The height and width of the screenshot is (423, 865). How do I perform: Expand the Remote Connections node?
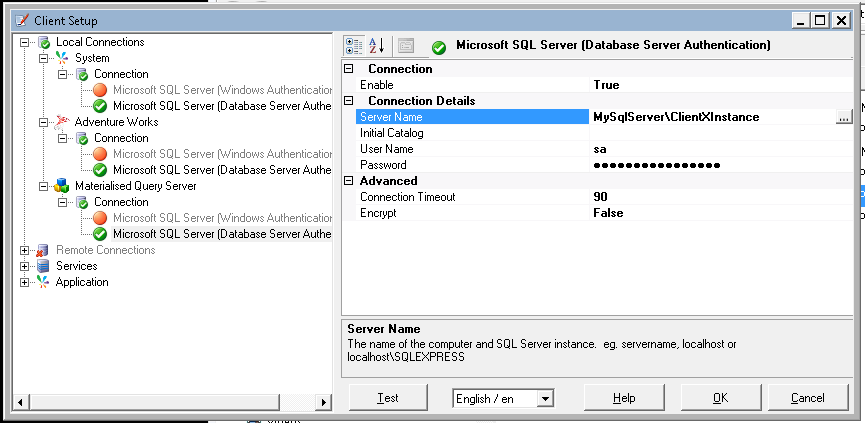pos(24,250)
